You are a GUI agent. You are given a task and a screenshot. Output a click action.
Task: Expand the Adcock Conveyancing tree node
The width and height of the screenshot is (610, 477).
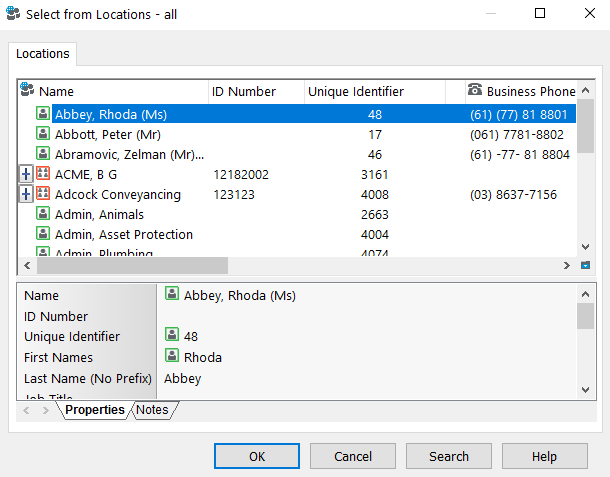point(26,194)
